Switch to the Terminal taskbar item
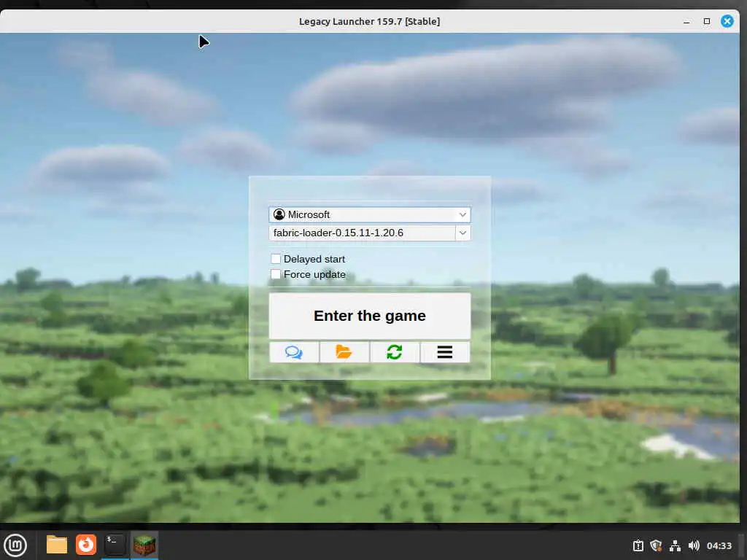Image resolution: width=747 pixels, height=560 pixels. click(x=115, y=545)
